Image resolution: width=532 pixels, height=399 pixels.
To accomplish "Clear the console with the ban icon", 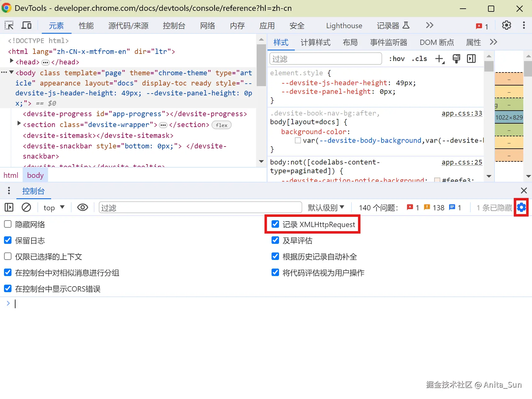I will 26,207.
